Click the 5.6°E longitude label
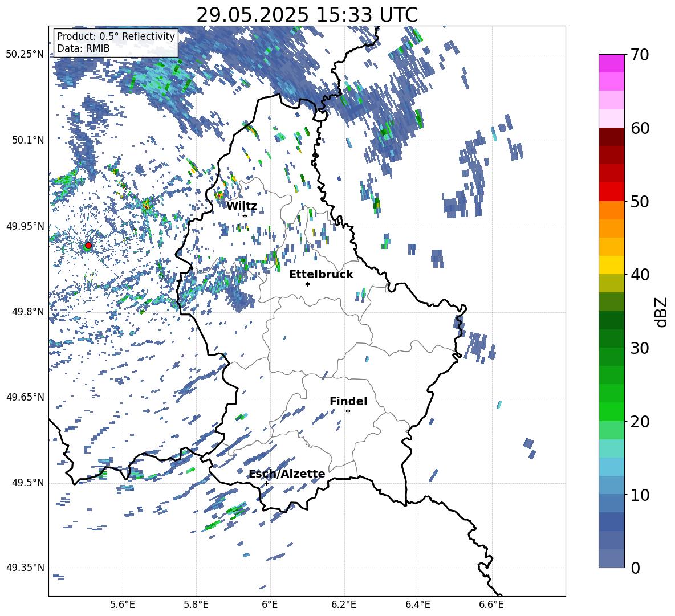Image resolution: width=675 pixels, height=616 pixels. 123,605
